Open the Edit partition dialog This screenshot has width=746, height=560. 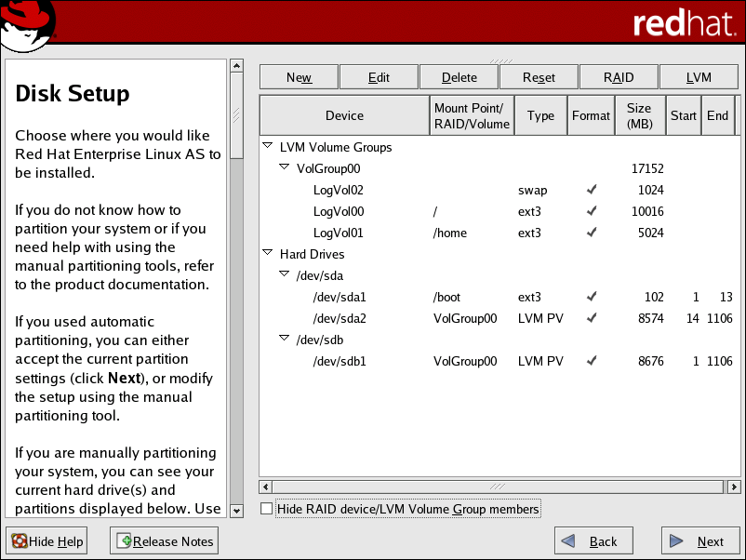coord(378,76)
